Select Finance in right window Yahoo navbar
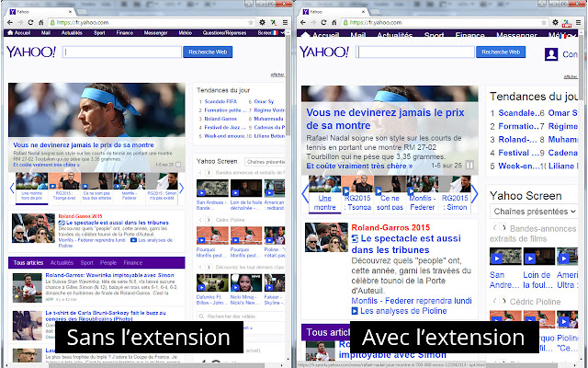Viewport: 588px width, 368px height. [x=469, y=35]
